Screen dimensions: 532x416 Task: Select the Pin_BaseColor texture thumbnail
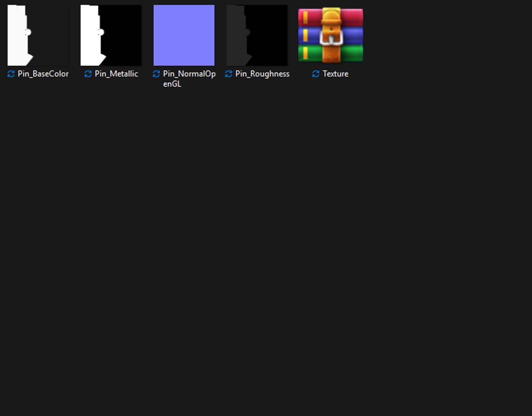tap(38, 35)
